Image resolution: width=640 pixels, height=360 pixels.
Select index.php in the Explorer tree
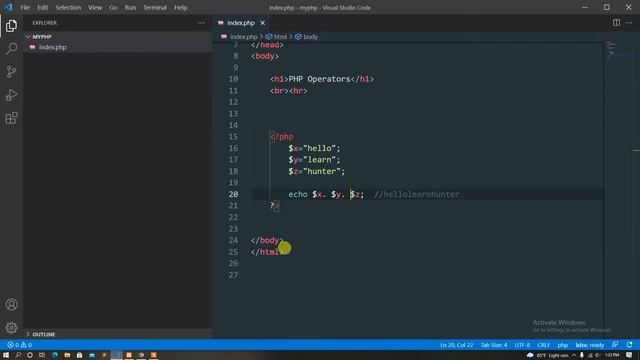coord(117,47)
